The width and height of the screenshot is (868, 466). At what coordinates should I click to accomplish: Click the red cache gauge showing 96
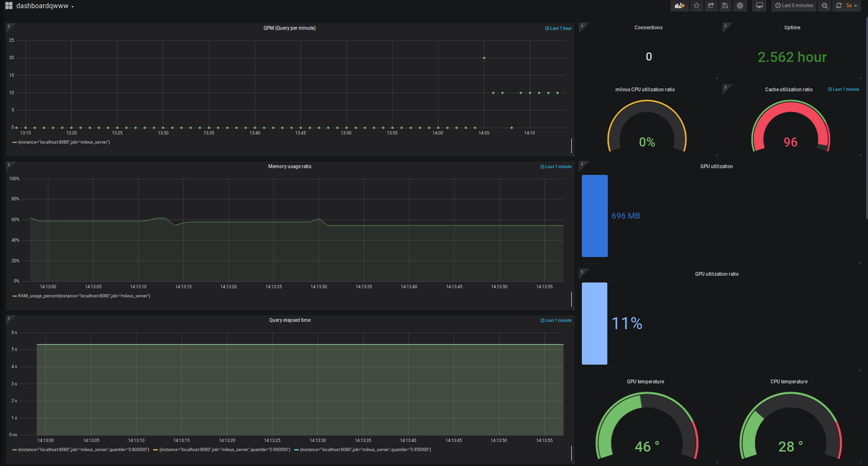791,126
